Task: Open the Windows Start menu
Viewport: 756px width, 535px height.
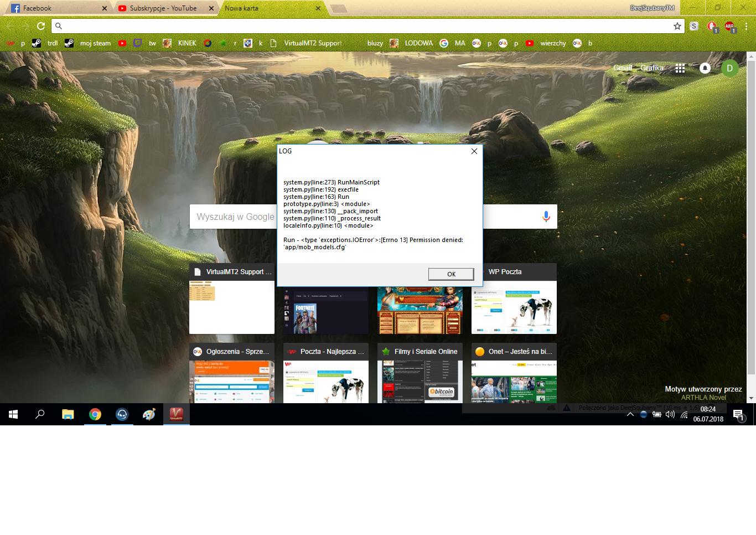Action: click(x=13, y=414)
